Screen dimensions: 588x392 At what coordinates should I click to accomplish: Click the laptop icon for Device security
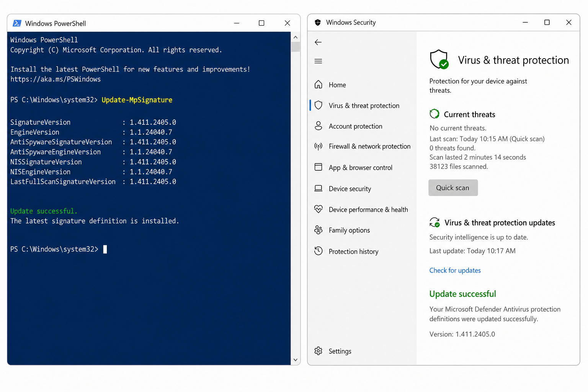click(318, 188)
